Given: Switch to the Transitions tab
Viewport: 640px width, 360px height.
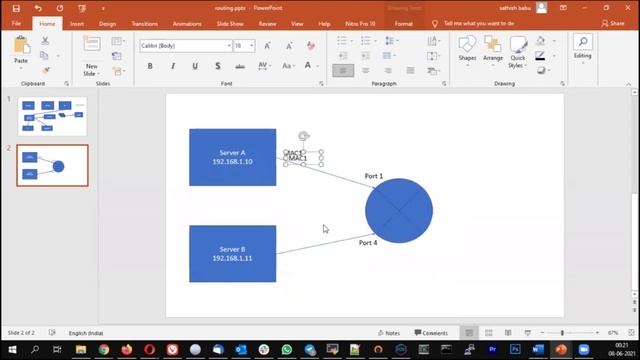Looking at the screenshot, I should 144,24.
